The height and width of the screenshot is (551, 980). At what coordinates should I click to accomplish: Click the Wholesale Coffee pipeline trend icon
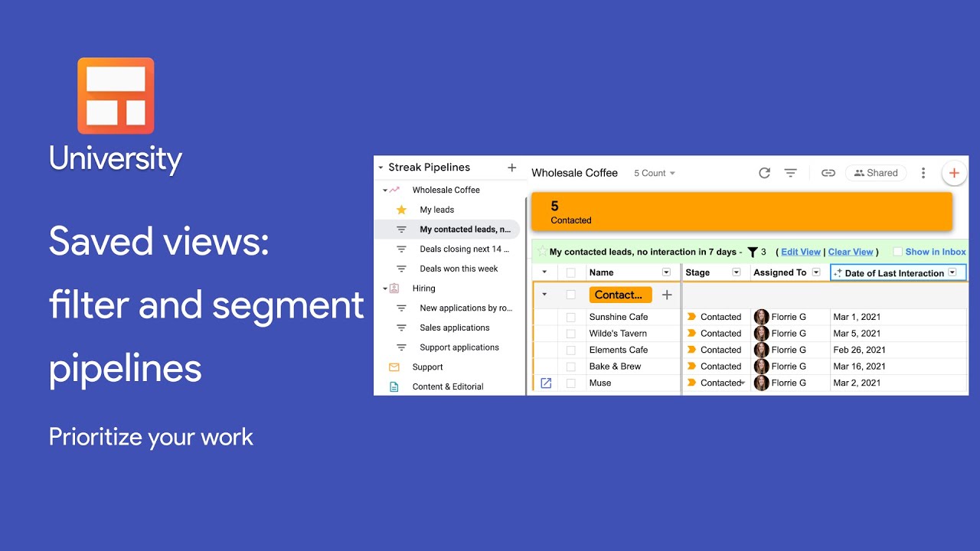tap(394, 190)
